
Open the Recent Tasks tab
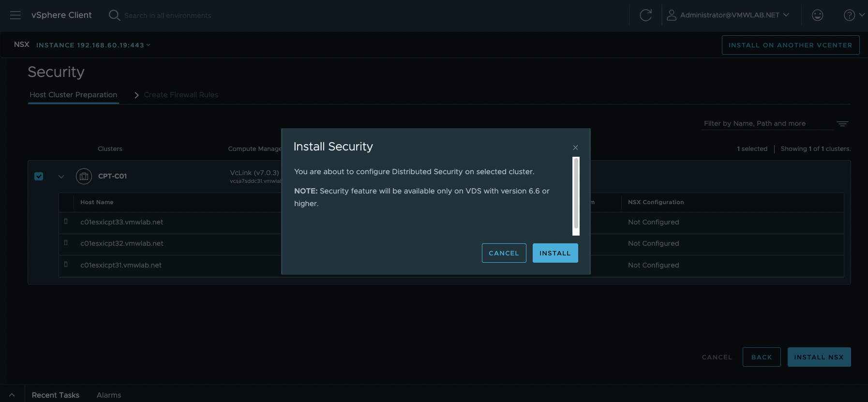[x=56, y=395]
